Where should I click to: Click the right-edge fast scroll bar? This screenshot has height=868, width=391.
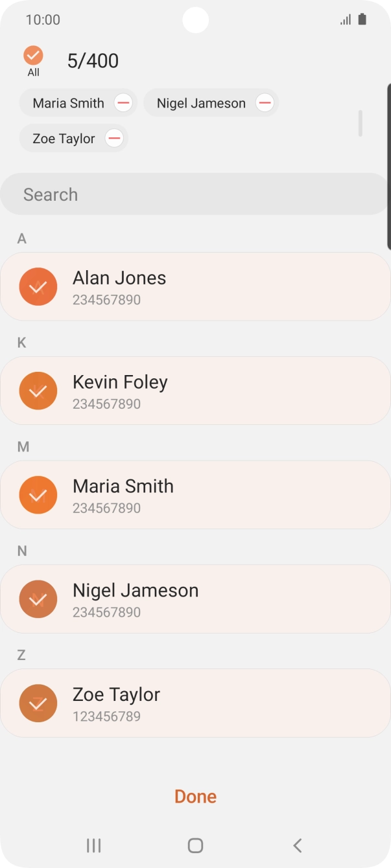coord(388,165)
